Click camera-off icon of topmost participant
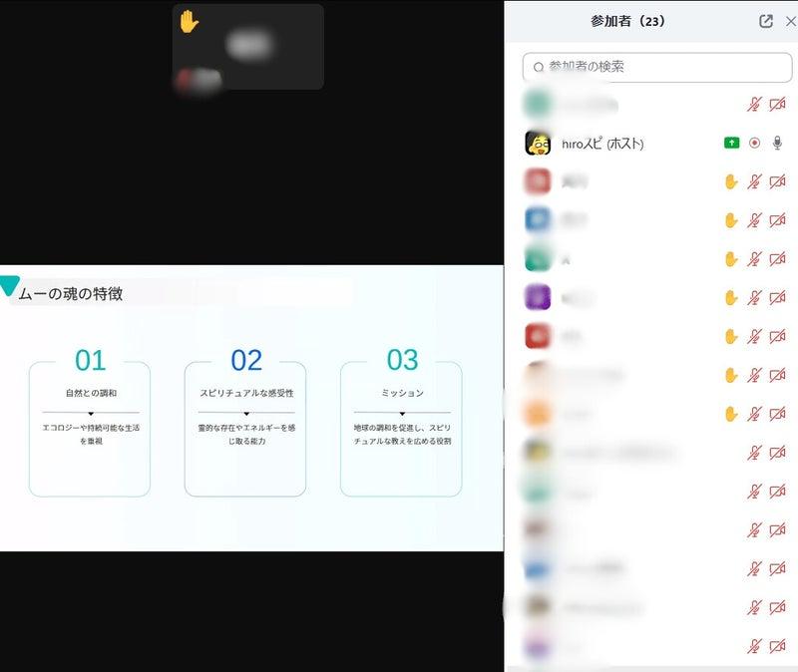This screenshot has height=672, width=798. (778, 104)
